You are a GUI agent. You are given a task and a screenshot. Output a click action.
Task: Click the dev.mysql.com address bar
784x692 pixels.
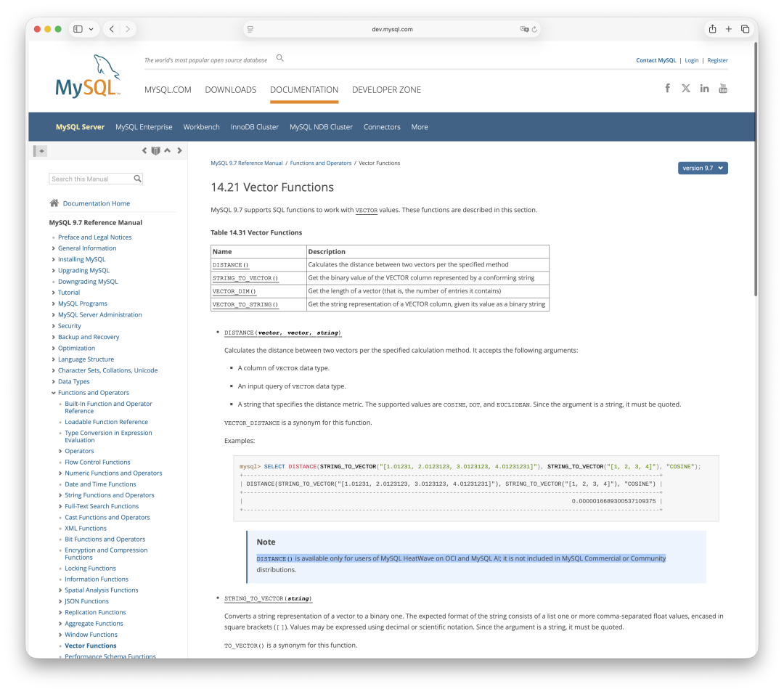[x=392, y=29]
